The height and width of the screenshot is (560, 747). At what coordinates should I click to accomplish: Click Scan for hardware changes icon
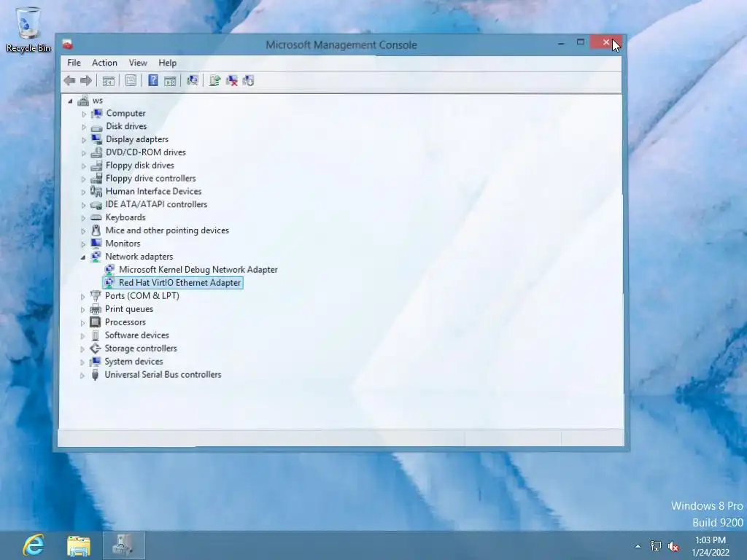pyautogui.click(x=193, y=80)
